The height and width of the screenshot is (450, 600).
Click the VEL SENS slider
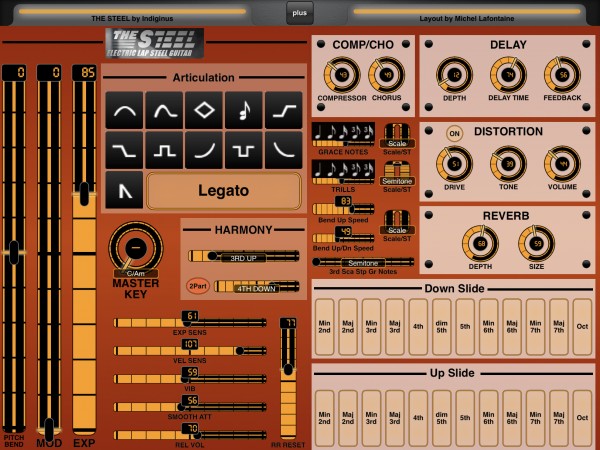tap(190, 351)
